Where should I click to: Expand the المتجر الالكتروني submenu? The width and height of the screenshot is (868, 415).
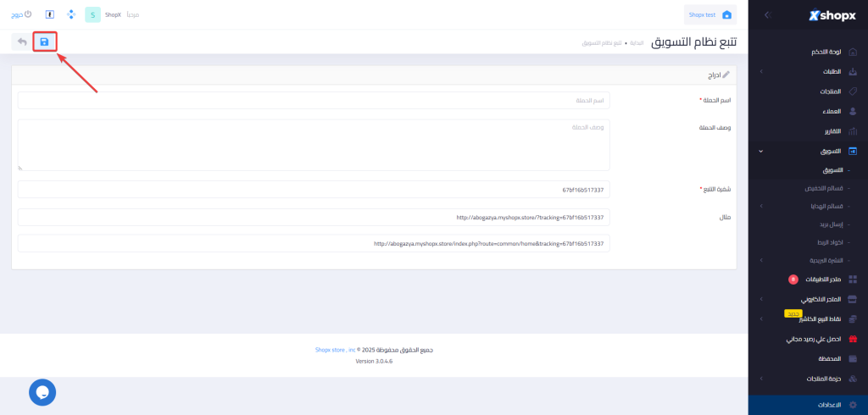coord(760,299)
